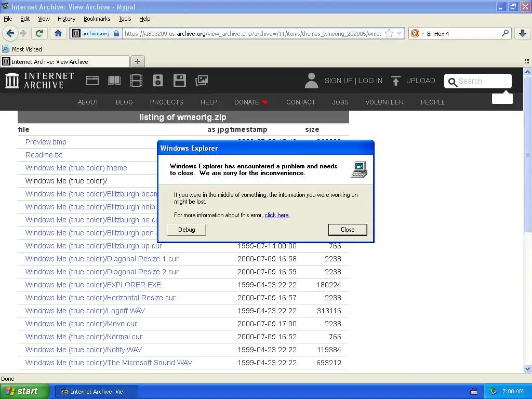Click the Internet Archive logo

coord(39,81)
